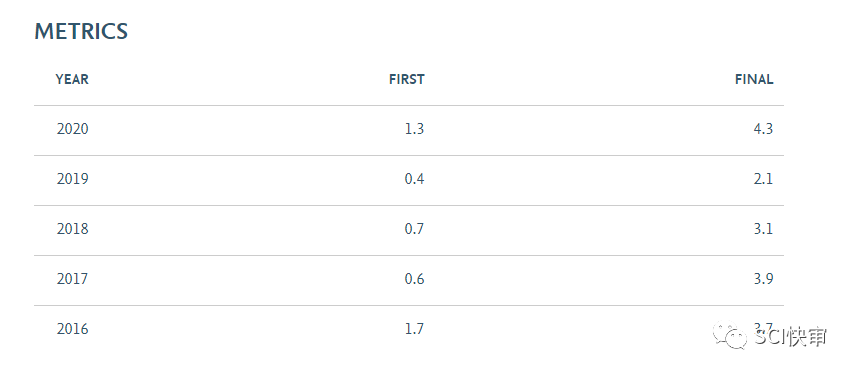Click the 3.1 final value for 2018
Image resolution: width=855 pixels, height=374 pixels.
coord(763,229)
